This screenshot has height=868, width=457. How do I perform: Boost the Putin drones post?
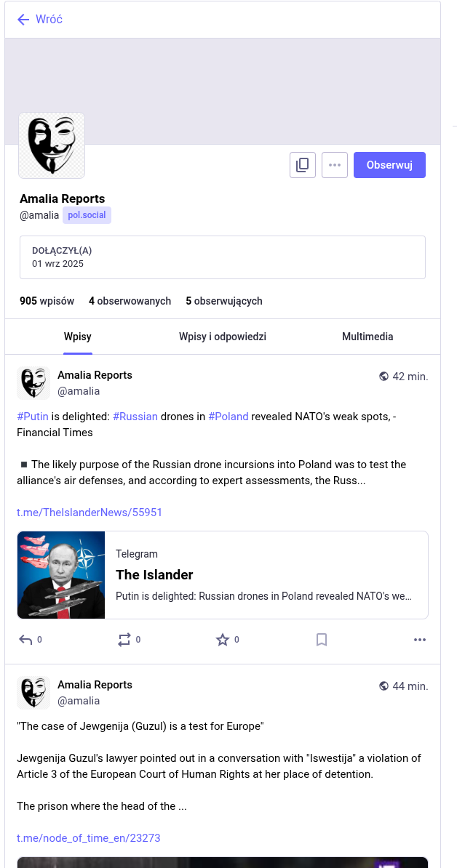[124, 640]
